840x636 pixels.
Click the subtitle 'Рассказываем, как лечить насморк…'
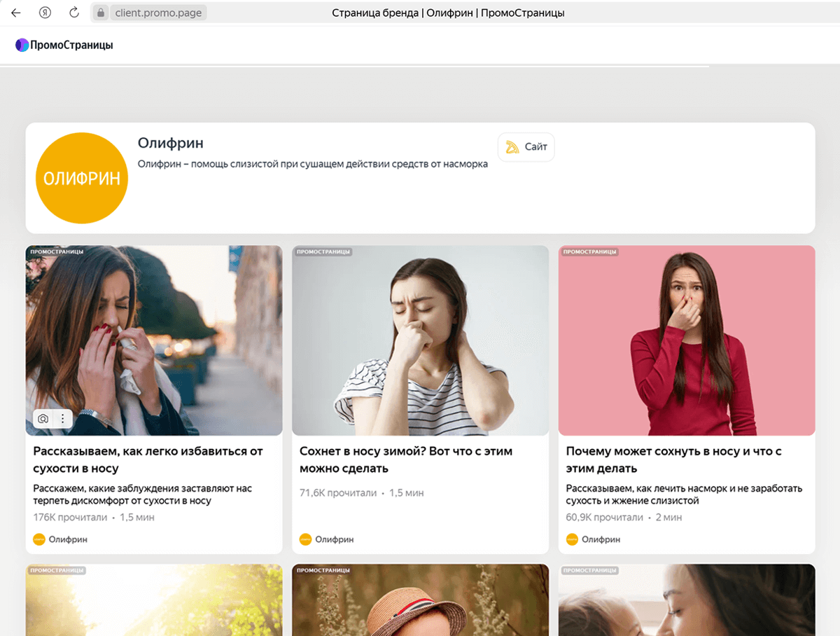[685, 495]
